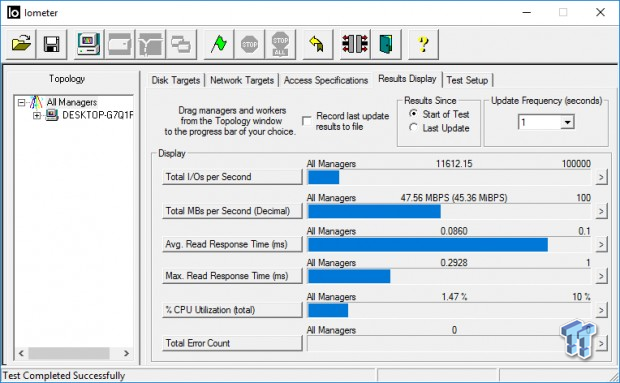The width and height of the screenshot is (620, 383).
Task: Select the Results Display tab
Action: point(407,79)
